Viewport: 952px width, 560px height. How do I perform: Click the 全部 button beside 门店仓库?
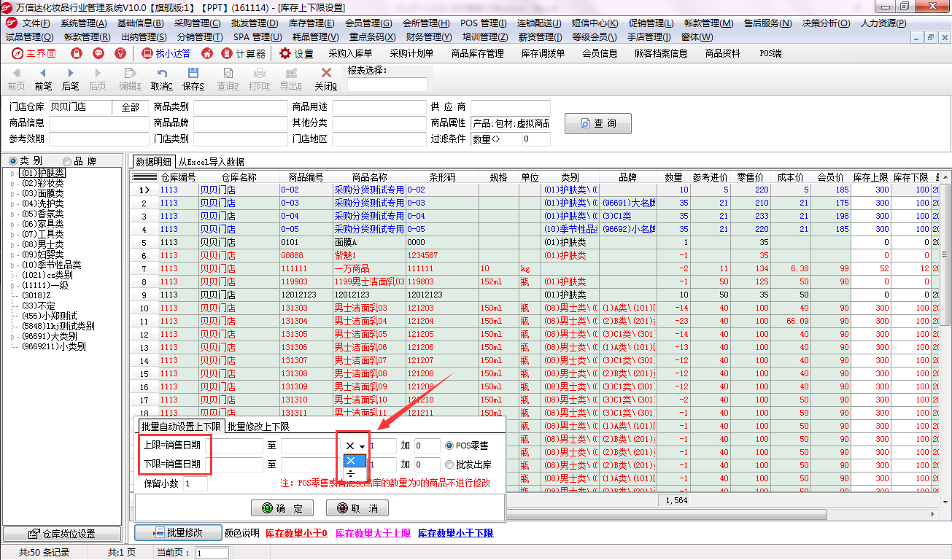pyautogui.click(x=130, y=107)
